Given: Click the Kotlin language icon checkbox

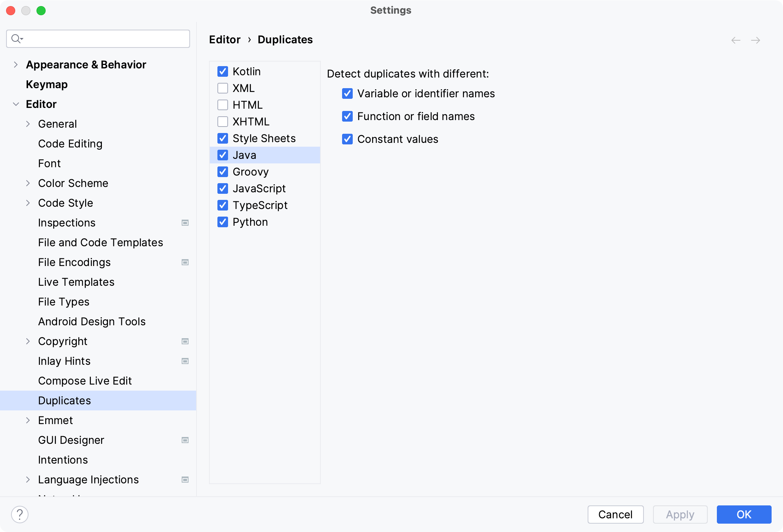Looking at the screenshot, I should click(223, 71).
